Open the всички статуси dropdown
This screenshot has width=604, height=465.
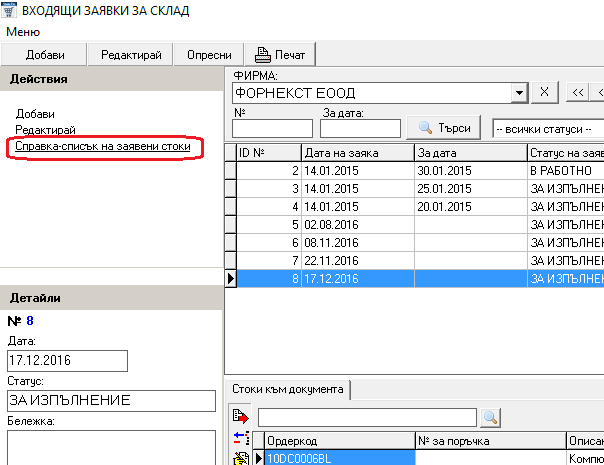point(548,129)
